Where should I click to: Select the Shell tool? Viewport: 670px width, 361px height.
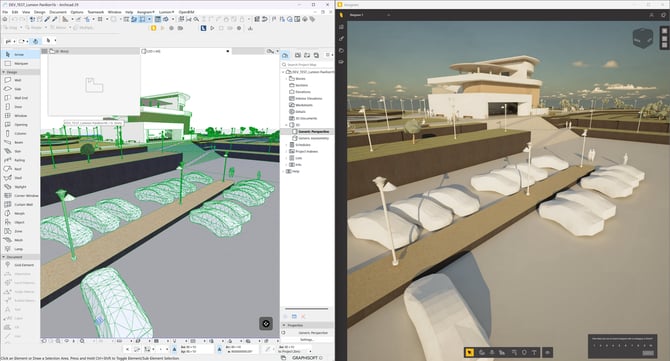tap(20, 178)
